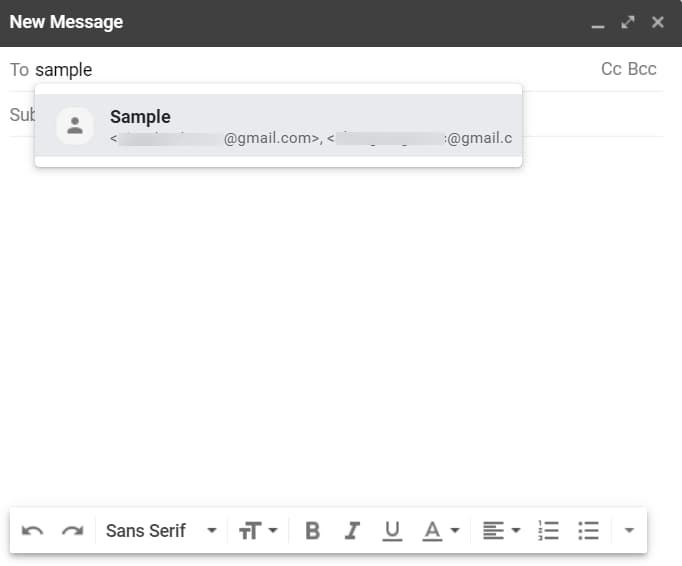Open the Sans Serif font dropdown

[161, 531]
